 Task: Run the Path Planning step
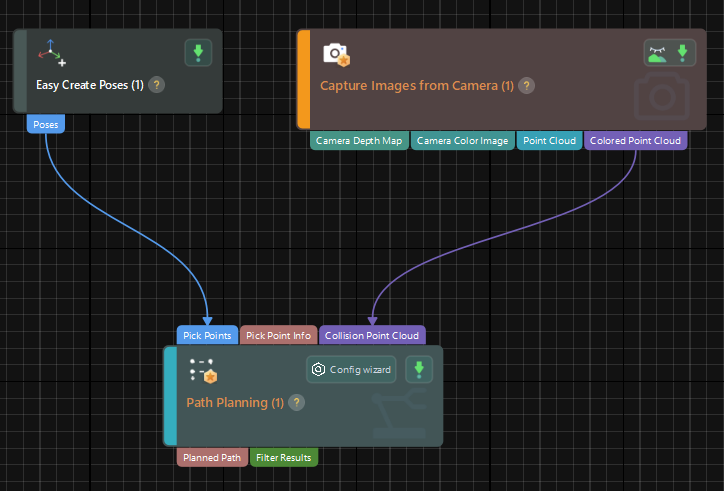(419, 369)
